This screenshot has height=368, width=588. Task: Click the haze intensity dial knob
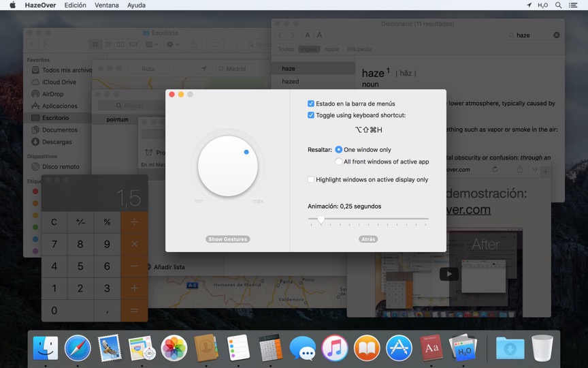click(227, 166)
